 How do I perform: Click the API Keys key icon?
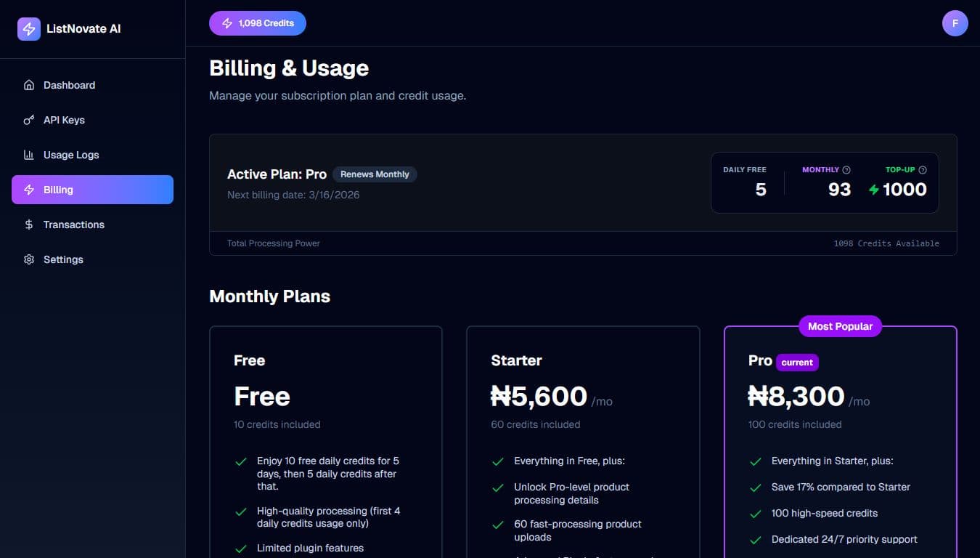[x=29, y=120]
